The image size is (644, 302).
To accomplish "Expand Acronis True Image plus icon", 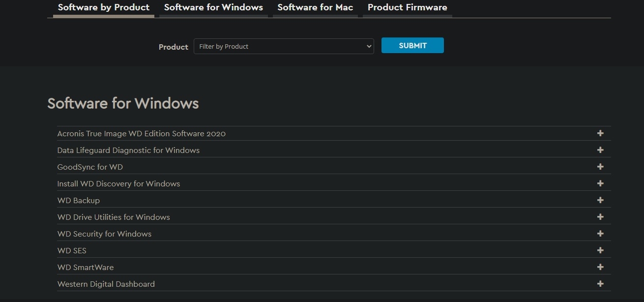I will coord(600,133).
